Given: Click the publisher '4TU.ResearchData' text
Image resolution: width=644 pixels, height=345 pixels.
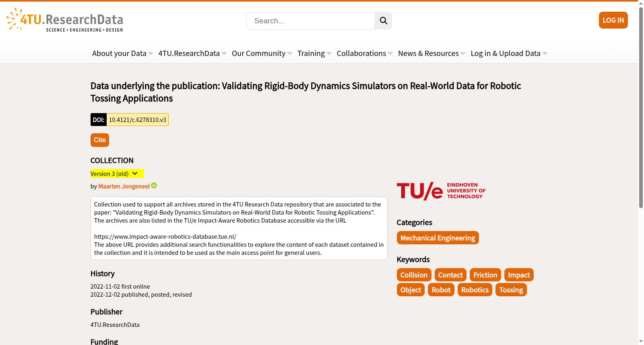Looking at the screenshot, I should click(115, 325).
